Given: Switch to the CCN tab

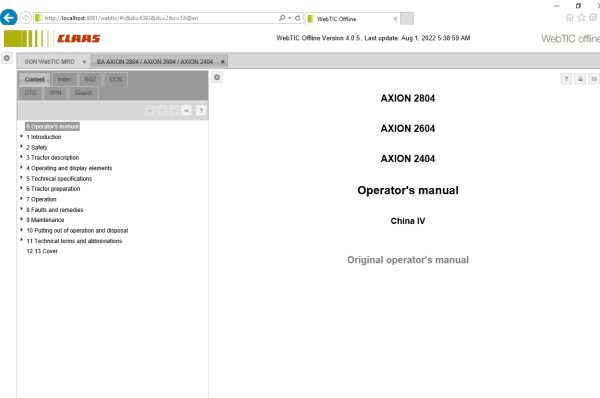Looking at the screenshot, I should (x=116, y=80).
